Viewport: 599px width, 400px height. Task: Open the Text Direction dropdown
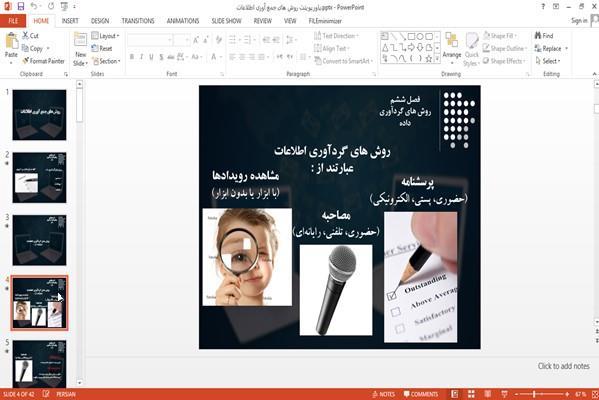tap(336, 36)
